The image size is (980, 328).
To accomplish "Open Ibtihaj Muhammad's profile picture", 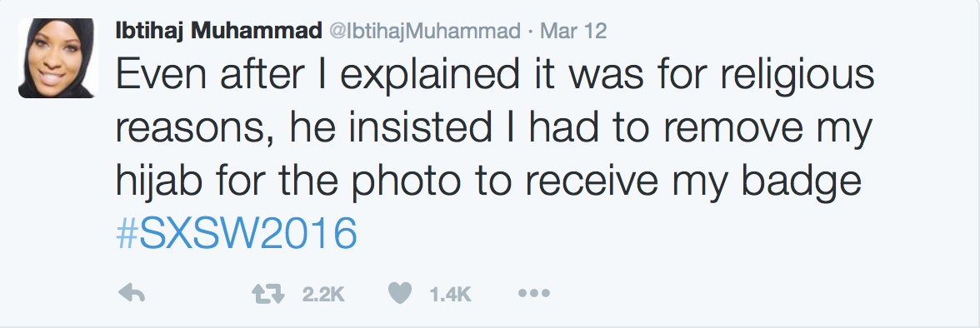I will (58, 58).
